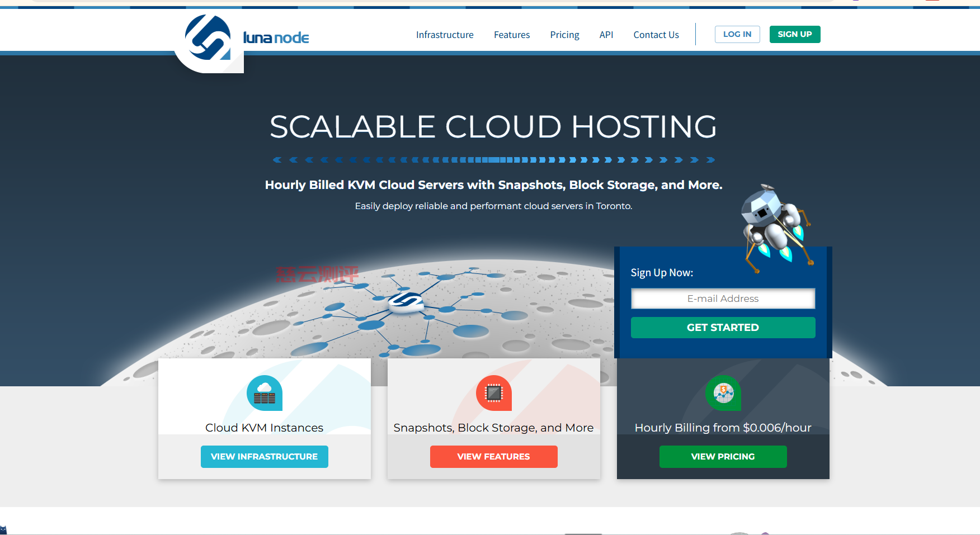Open the Contact Us page

coord(656,35)
